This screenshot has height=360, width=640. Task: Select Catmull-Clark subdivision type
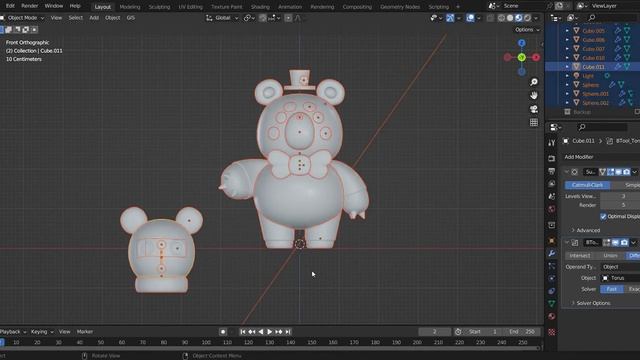tap(587, 185)
